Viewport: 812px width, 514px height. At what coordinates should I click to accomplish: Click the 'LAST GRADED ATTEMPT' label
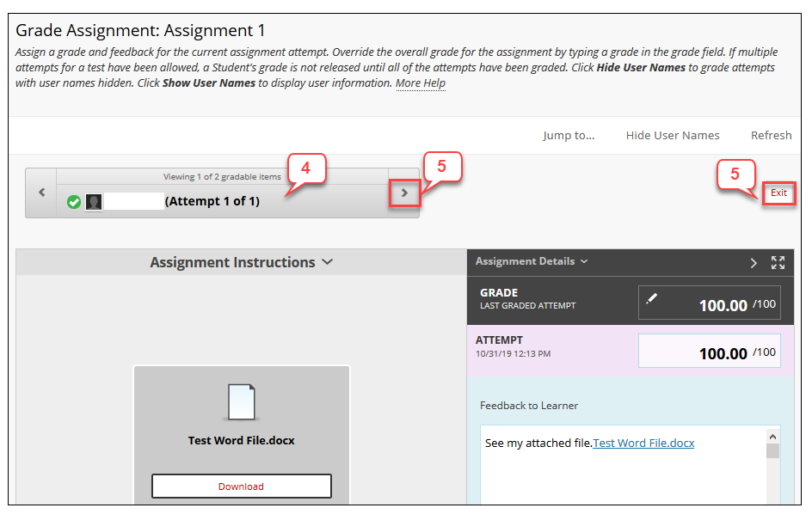[x=527, y=306]
